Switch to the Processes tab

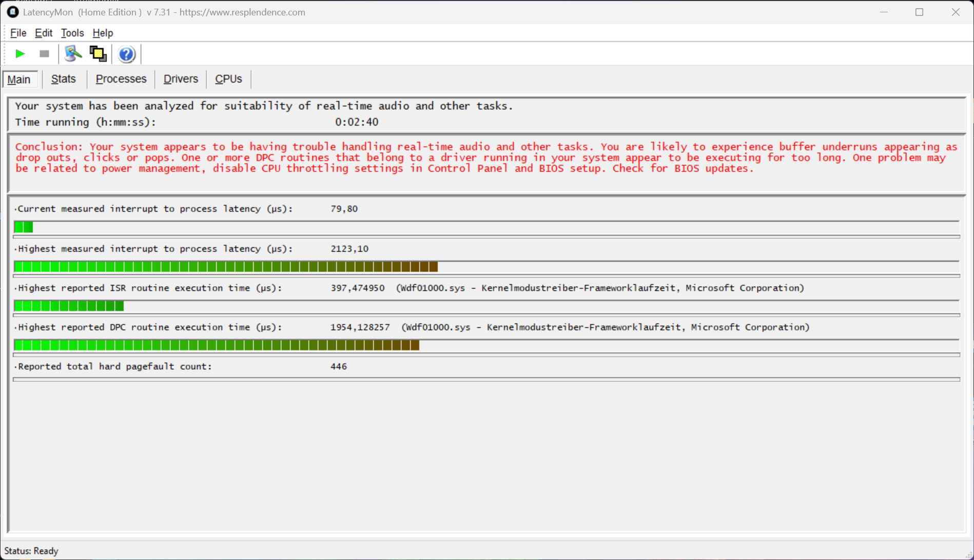click(121, 79)
